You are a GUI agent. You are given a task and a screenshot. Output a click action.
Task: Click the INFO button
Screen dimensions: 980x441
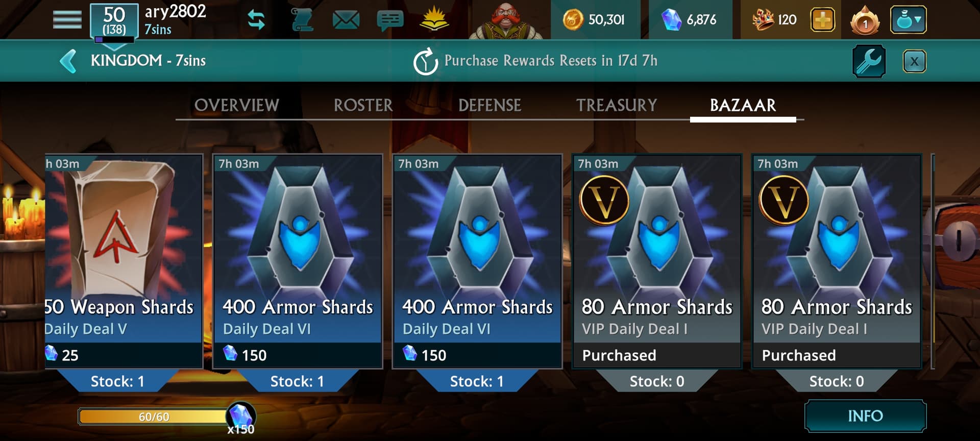[865, 416]
